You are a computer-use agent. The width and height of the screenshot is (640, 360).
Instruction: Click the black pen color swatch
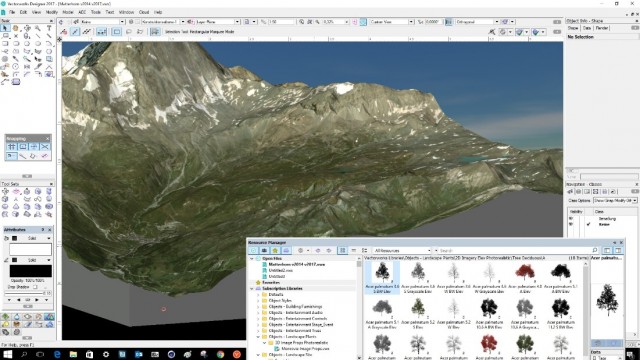[31, 271]
